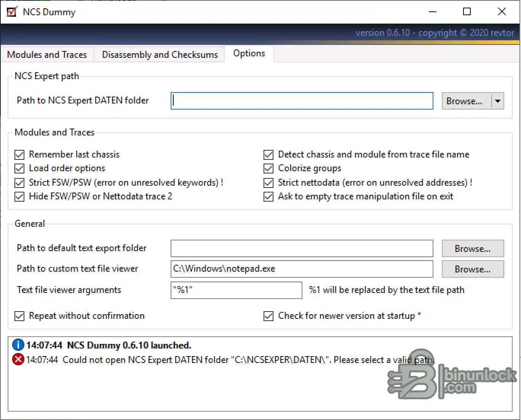
Task: Uncheck Check for newer version at startup
Action: click(268, 316)
